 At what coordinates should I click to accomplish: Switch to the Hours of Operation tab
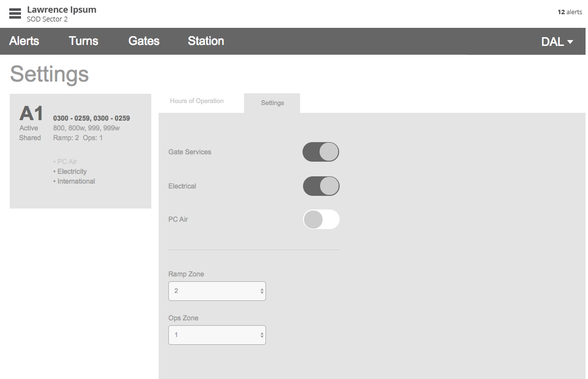(196, 101)
